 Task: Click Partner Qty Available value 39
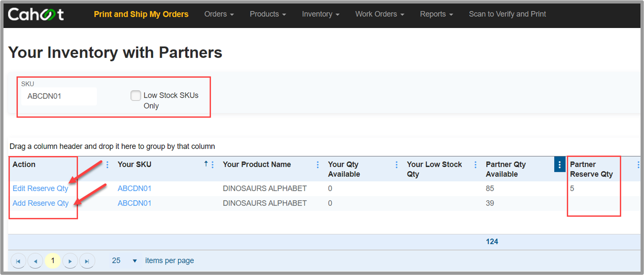pos(490,203)
